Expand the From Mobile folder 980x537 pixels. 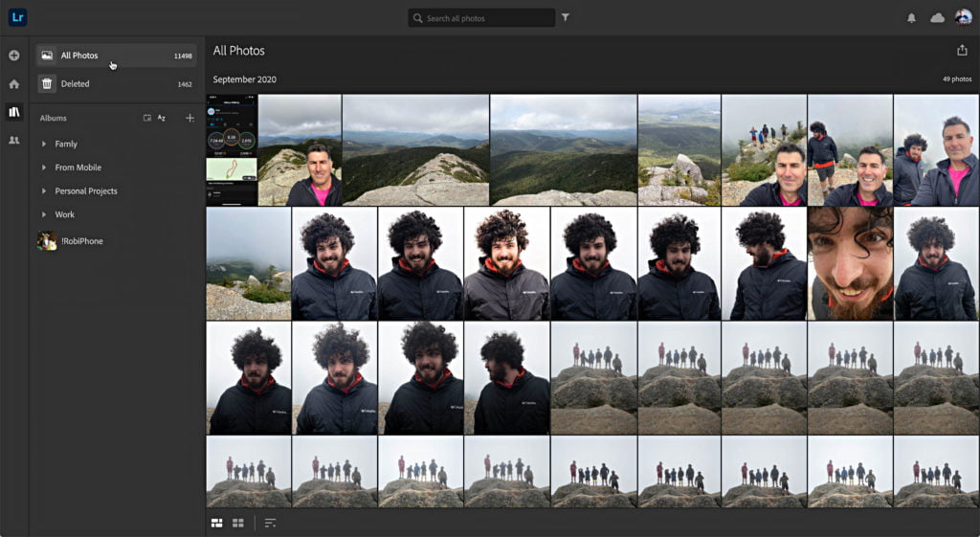pos(44,168)
